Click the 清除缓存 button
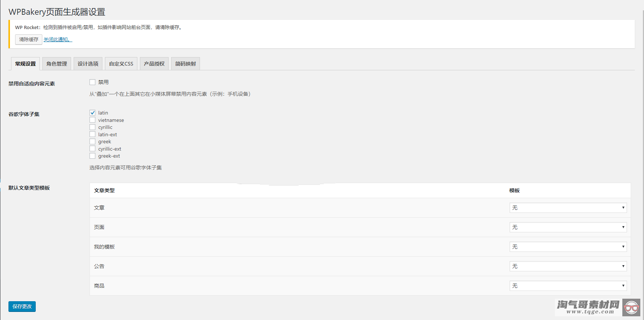 coord(29,39)
